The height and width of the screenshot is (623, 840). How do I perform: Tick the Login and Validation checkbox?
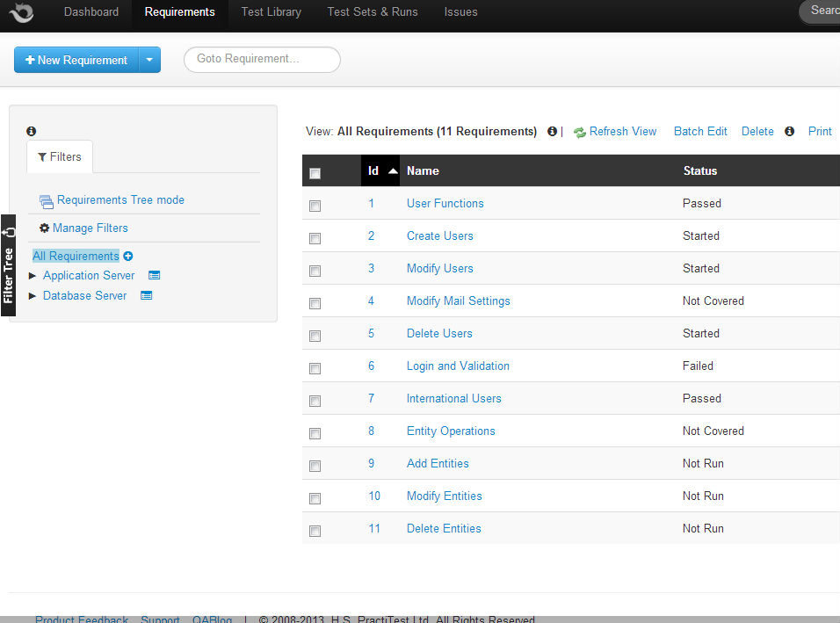click(315, 368)
